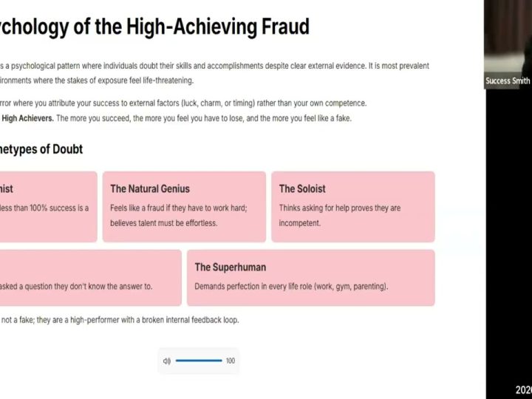
Task: Click 'Demands perfection in every life role' text
Action: click(291, 286)
